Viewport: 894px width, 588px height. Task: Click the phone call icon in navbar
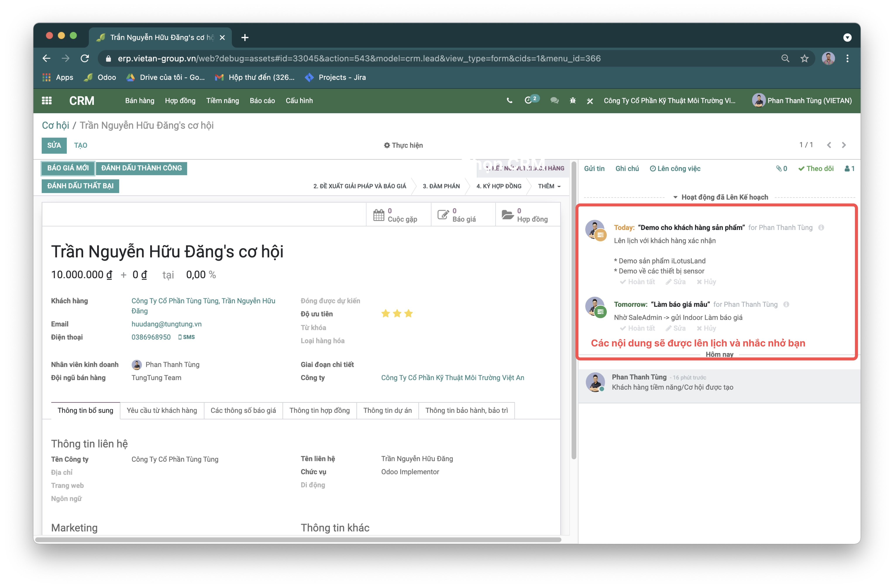509,101
